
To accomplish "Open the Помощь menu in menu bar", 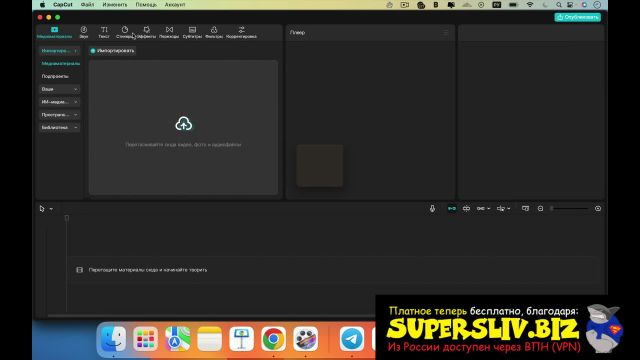I will point(146,5).
